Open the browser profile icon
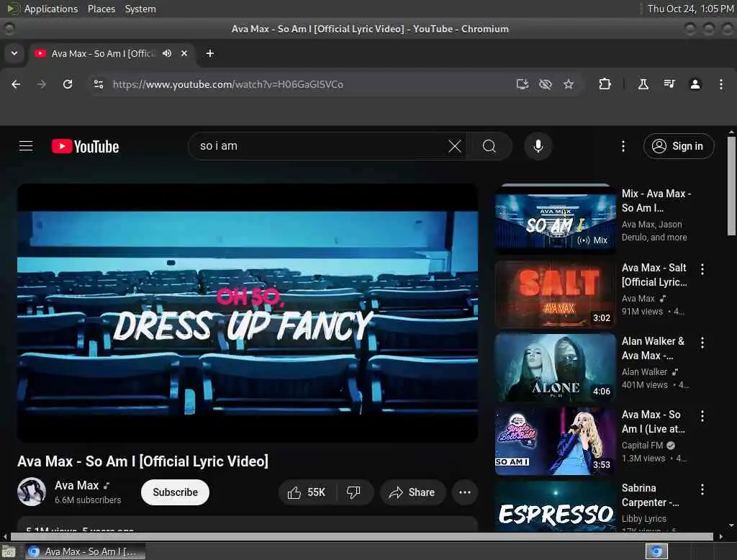Screen dimensions: 737x560 tap(695, 84)
